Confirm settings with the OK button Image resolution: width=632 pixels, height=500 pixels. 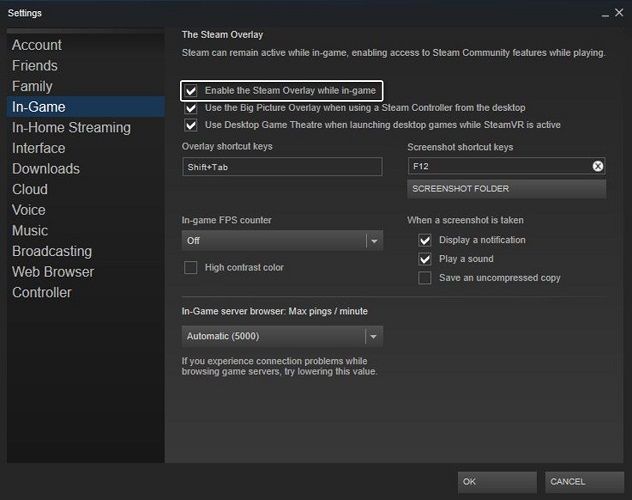[x=497, y=482]
